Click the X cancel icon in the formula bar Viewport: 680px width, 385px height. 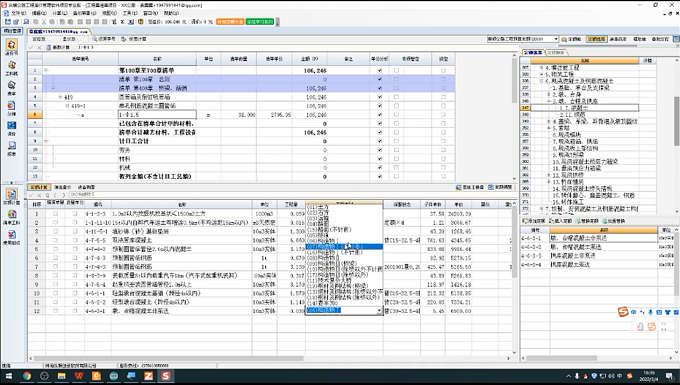click(x=39, y=47)
